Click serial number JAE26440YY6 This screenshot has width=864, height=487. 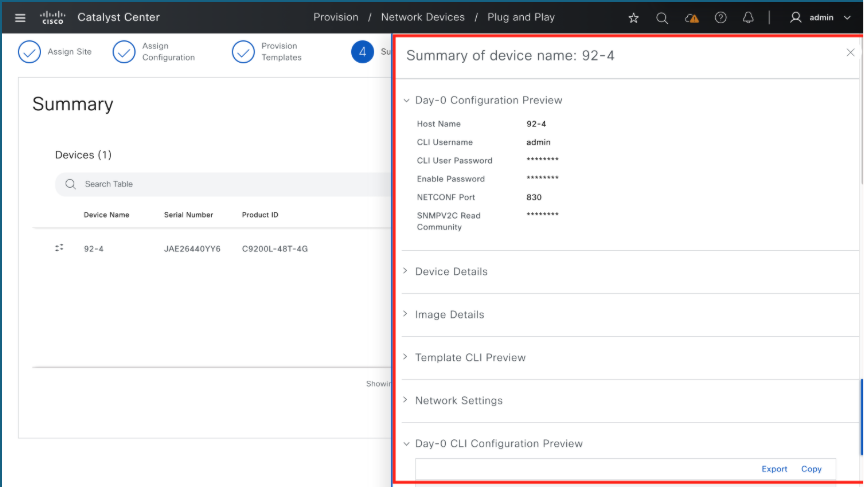point(192,249)
